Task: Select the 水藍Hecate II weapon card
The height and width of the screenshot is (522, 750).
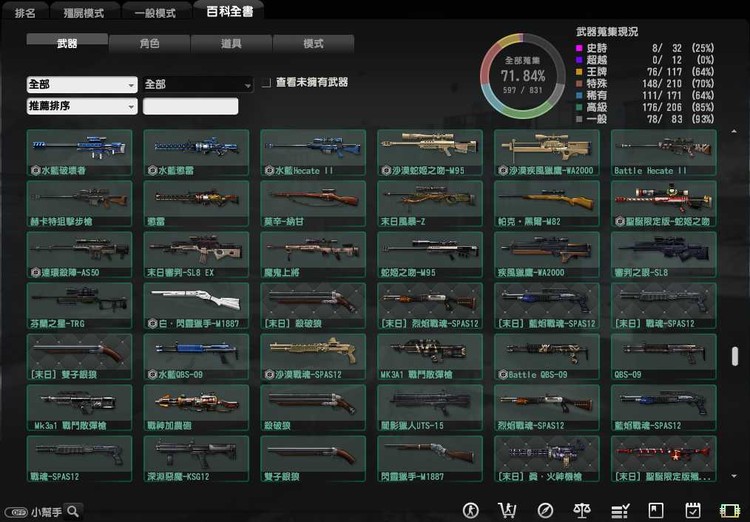Action: tap(313, 153)
